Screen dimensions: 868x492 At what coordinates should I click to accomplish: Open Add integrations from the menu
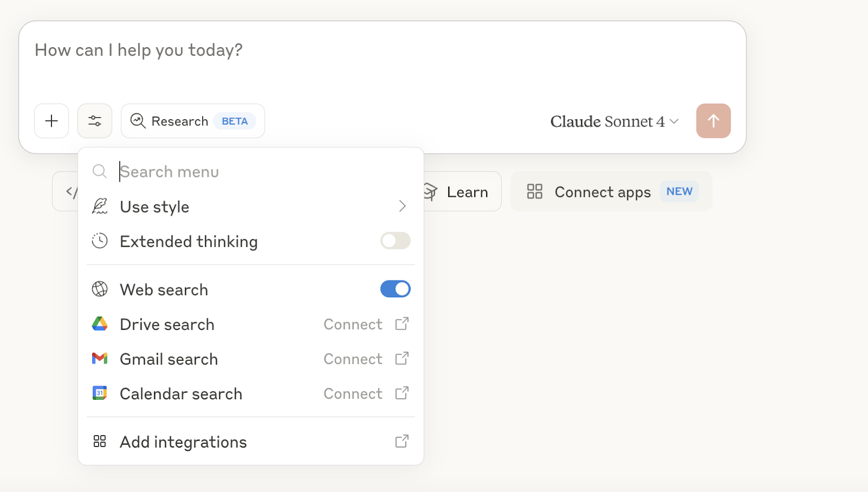click(x=183, y=442)
